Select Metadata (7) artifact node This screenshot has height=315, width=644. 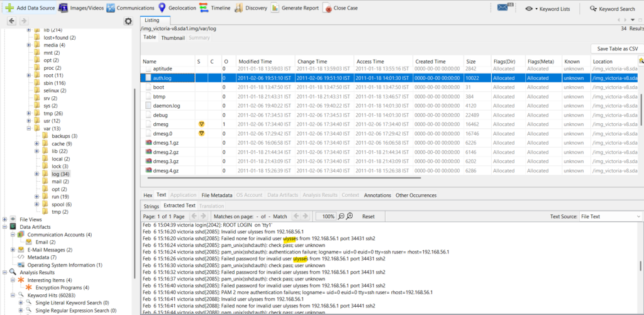(42, 257)
